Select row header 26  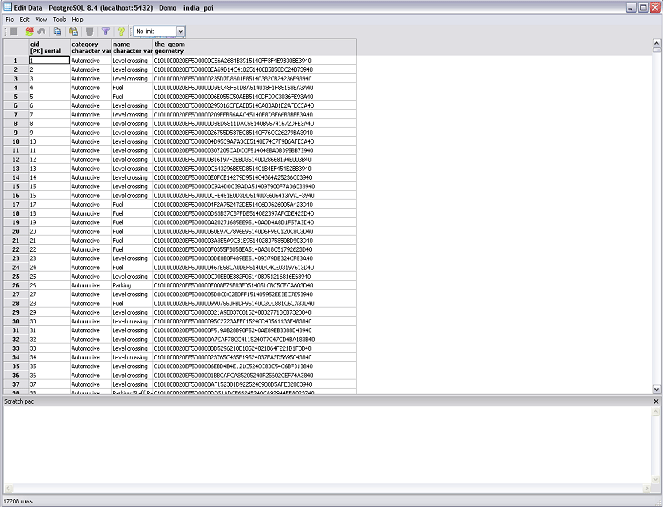point(16,285)
